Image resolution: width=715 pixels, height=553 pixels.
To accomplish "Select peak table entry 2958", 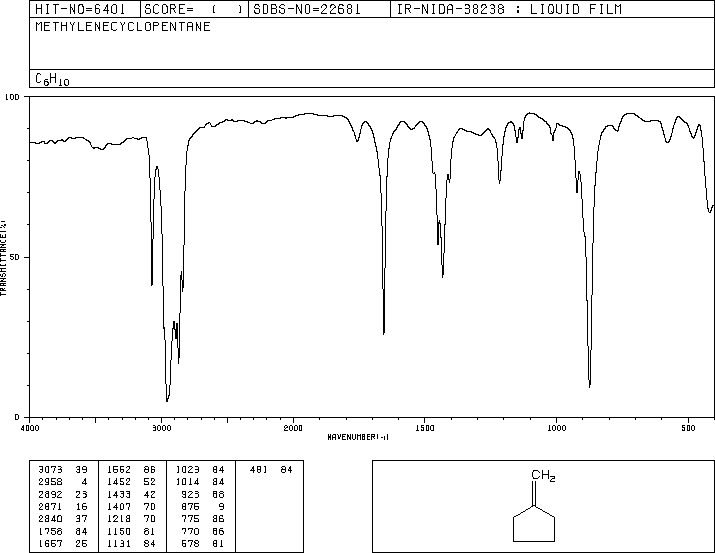I will 50,482.
